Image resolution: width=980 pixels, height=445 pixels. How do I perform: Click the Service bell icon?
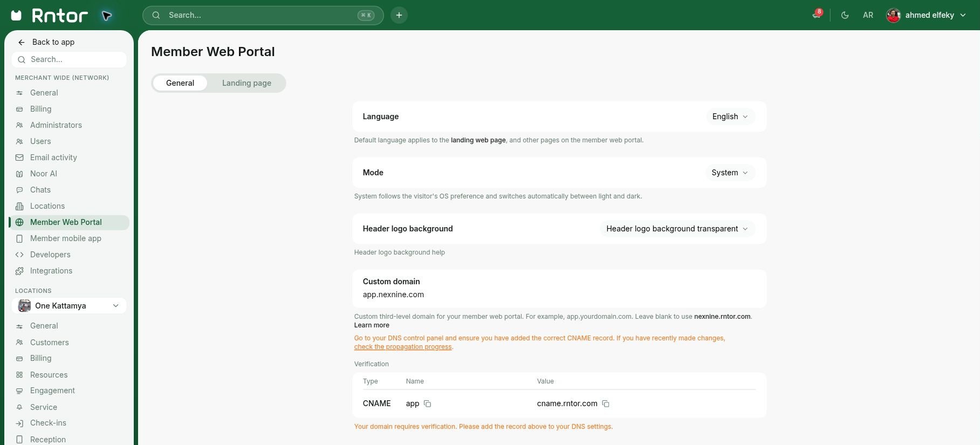click(x=19, y=407)
